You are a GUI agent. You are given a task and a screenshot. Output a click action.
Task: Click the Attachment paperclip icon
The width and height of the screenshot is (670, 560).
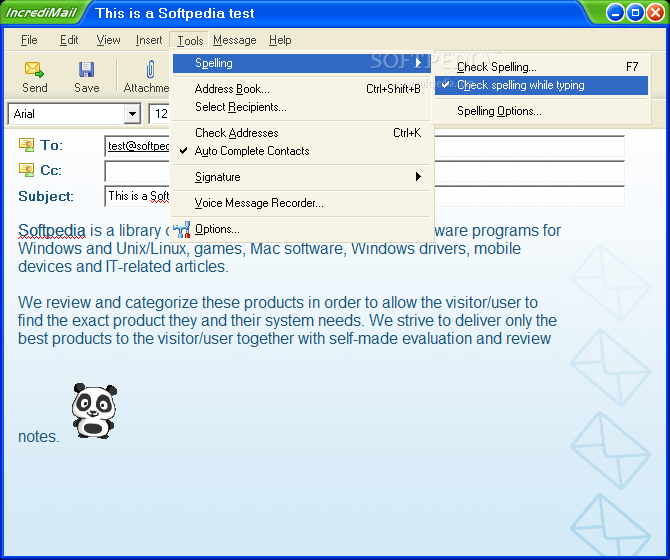tap(150, 69)
